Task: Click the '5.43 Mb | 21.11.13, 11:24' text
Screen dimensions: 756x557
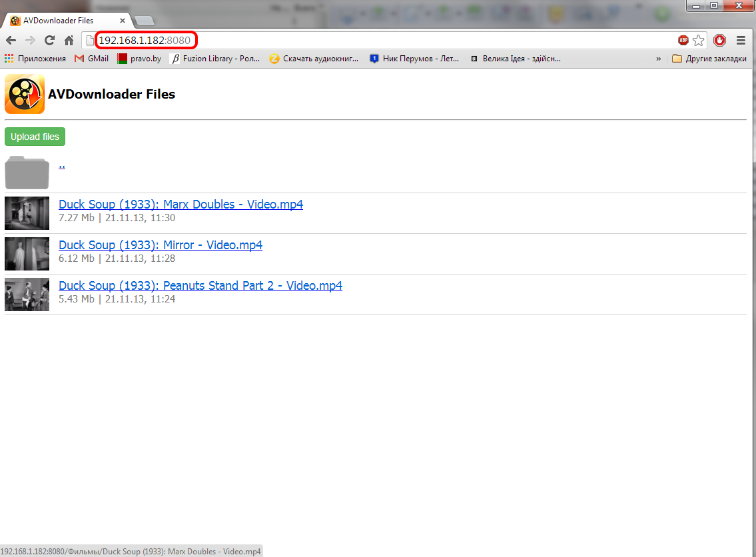Action: [x=117, y=299]
